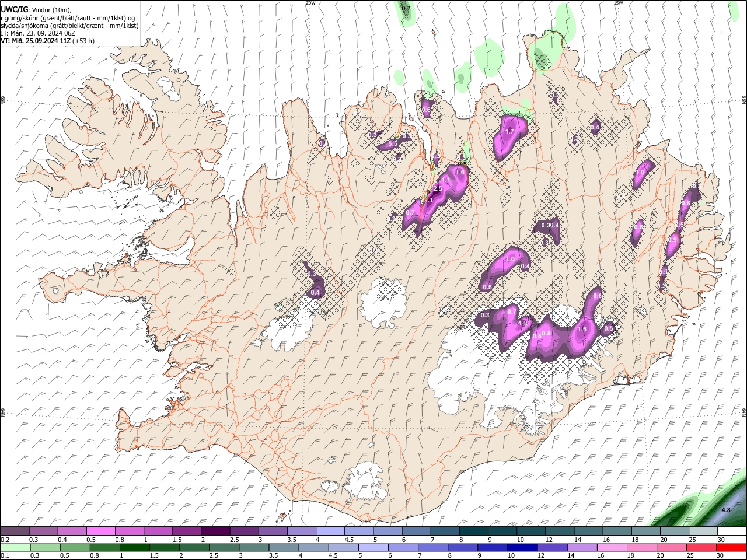The height and width of the screenshot is (560, 747).
Task: Click the 'VT: Mið. 25.09.2024 11Z' valid time
Action: (x=36, y=41)
